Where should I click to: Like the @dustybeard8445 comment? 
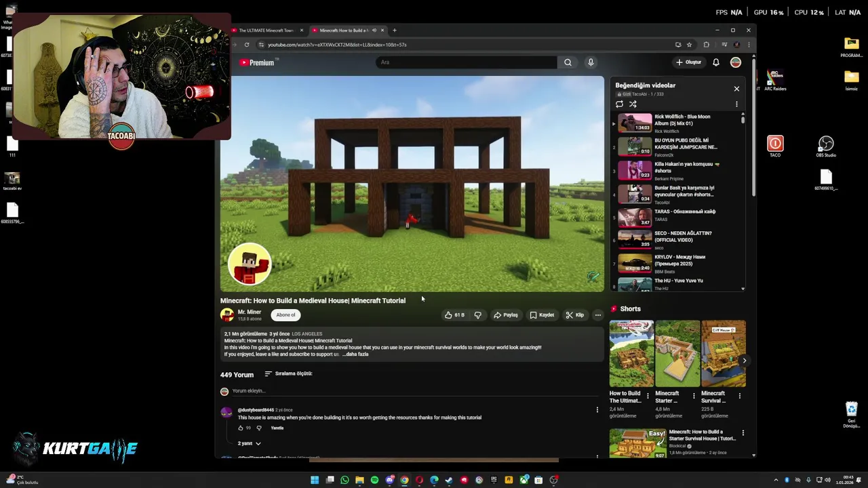(x=240, y=428)
